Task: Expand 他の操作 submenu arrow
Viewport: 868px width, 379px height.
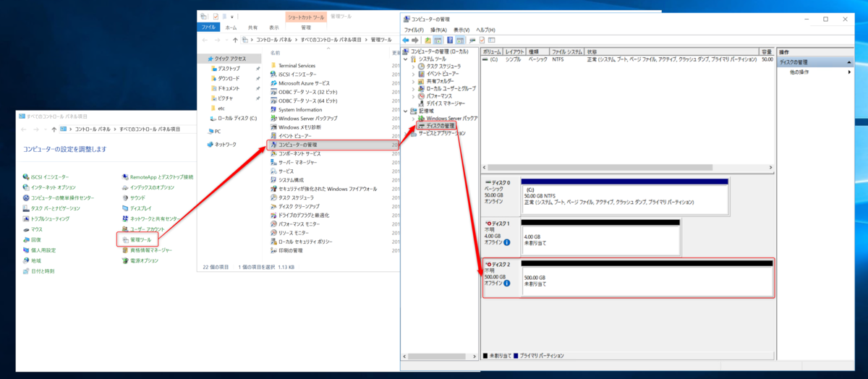Action: 849,72
